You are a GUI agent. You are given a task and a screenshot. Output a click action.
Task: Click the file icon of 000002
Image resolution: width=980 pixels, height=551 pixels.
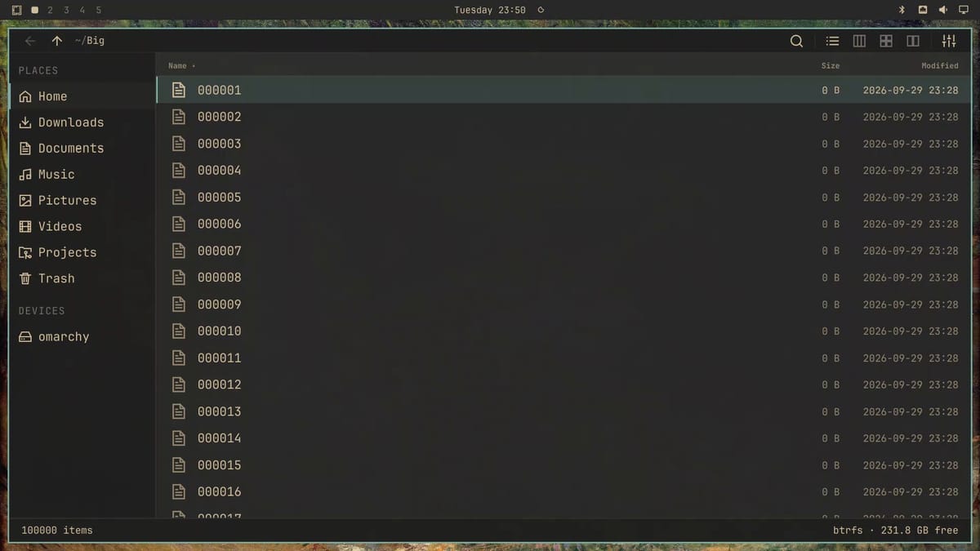tap(179, 117)
